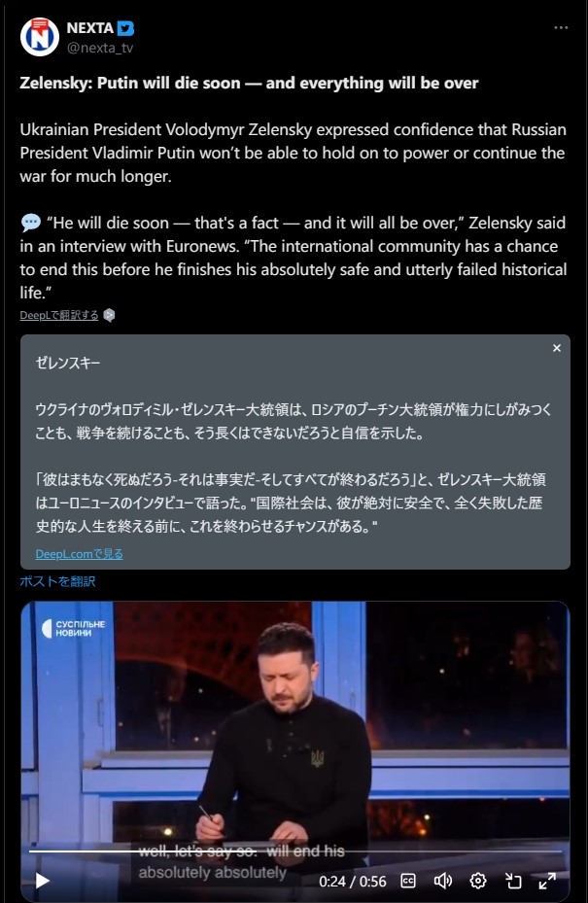The height and width of the screenshot is (903, 588).
Task: Click the video frame showing the interview
Action: (x=294, y=726)
